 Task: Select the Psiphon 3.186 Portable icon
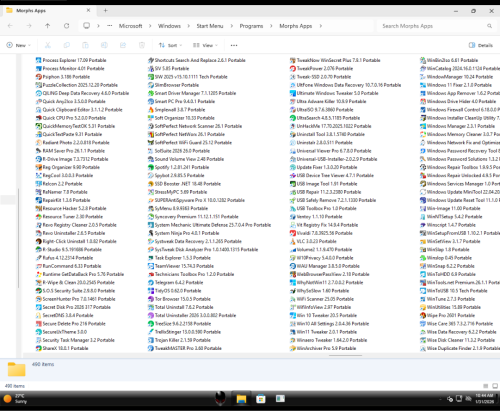point(39,77)
